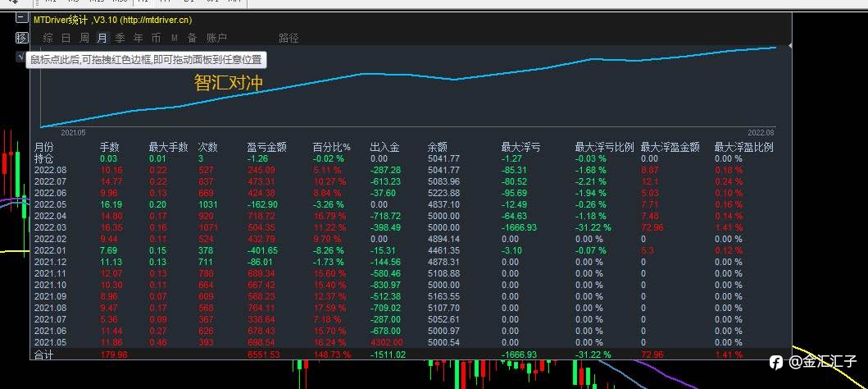Click loss value -162.90 in 2022.05 row
Viewport: 868px width, 389px height.
point(262,204)
